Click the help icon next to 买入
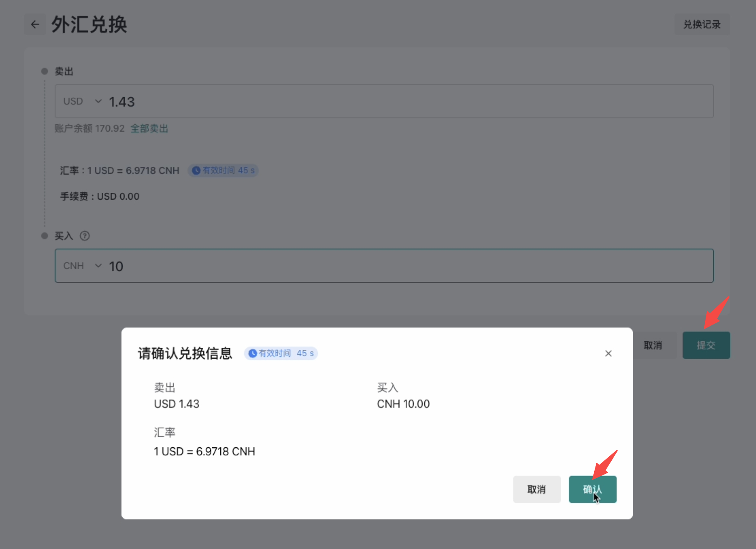 [85, 236]
